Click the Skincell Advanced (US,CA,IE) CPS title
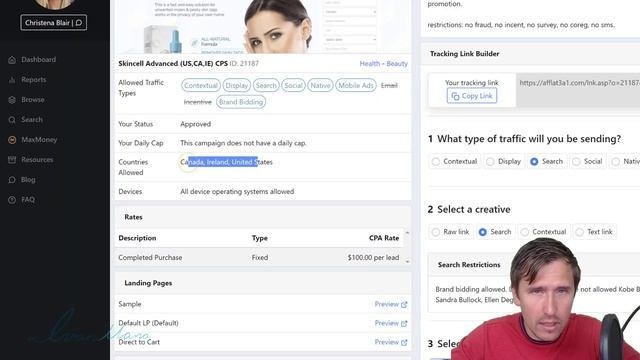This screenshot has width=640, height=360. (x=173, y=64)
